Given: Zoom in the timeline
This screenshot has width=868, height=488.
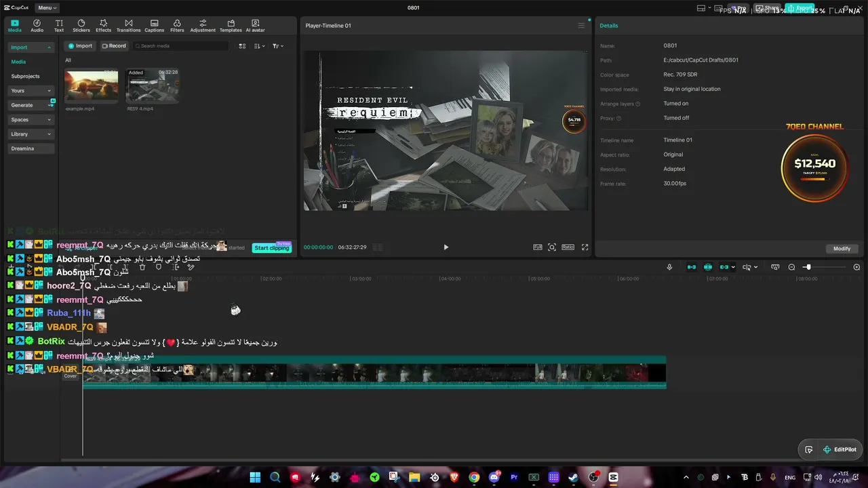Looking at the screenshot, I should pos(856,267).
